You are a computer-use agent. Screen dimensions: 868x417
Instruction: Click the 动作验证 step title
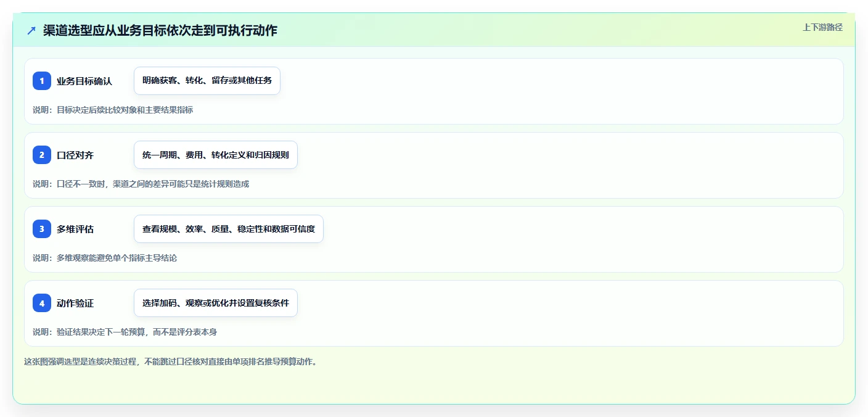75,303
